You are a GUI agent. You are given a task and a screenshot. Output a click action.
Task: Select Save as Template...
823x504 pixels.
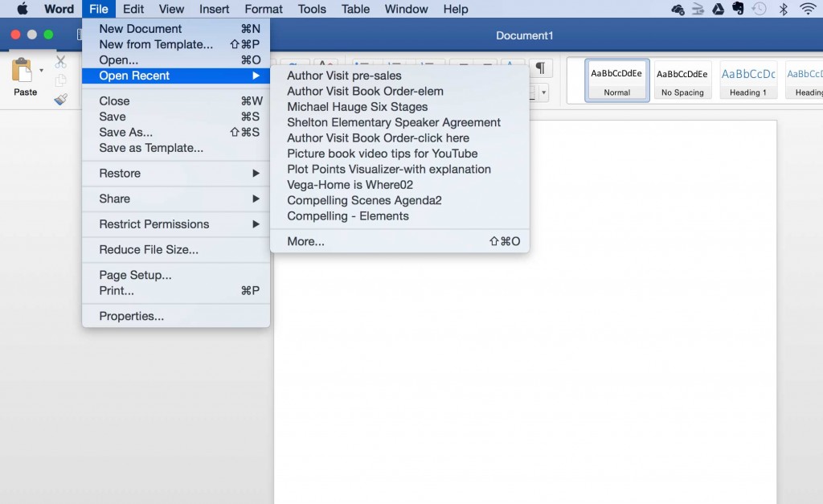point(176,148)
